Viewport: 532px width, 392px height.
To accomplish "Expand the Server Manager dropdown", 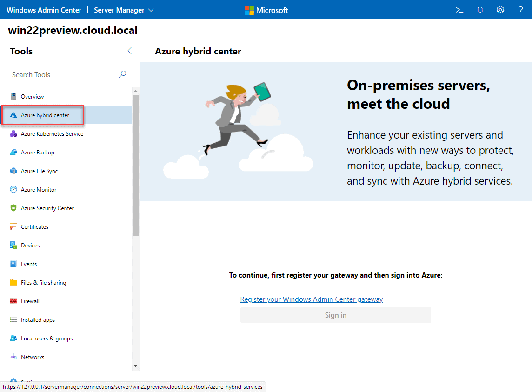I will (x=124, y=10).
